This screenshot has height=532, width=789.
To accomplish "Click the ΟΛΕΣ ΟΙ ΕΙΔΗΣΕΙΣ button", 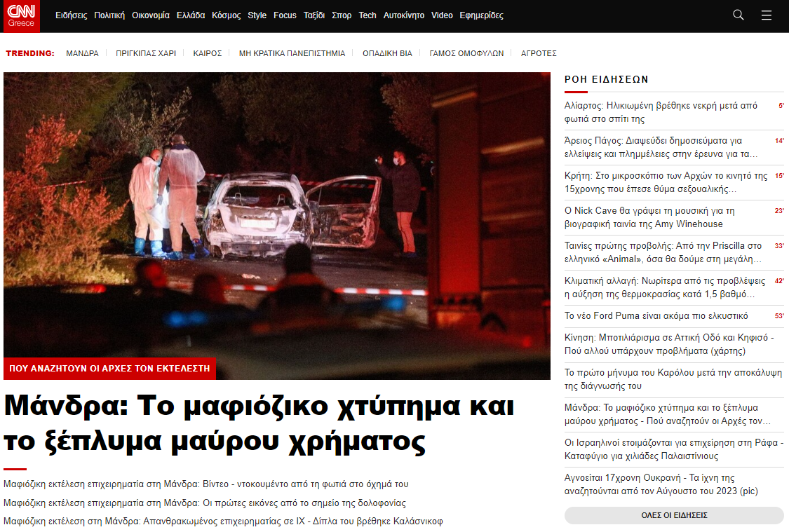I will click(x=674, y=515).
